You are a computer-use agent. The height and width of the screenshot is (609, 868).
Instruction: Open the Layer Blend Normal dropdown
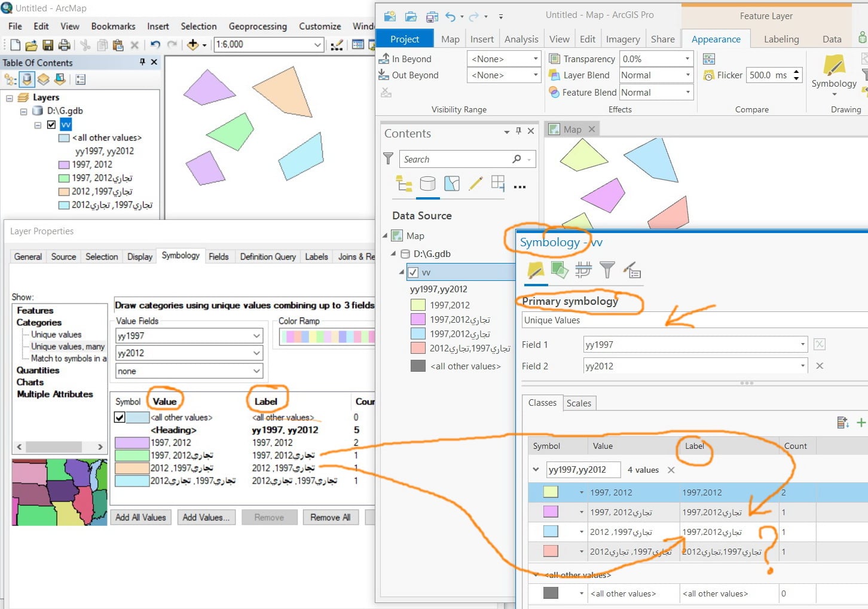click(x=656, y=75)
